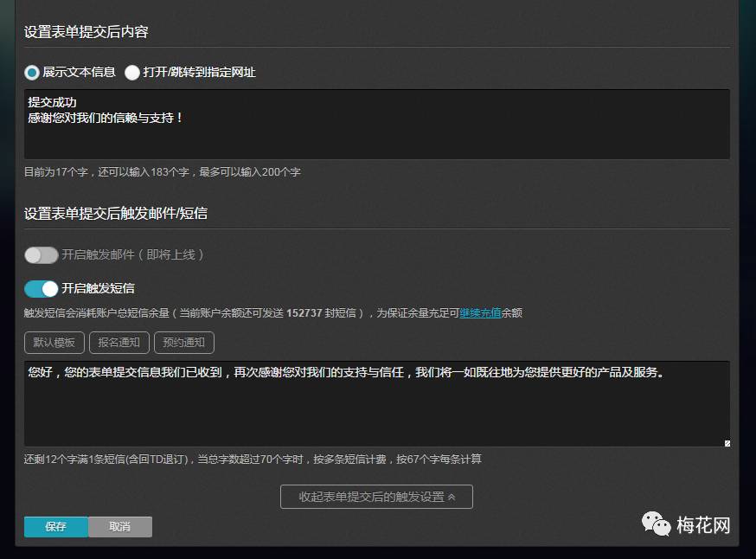Collapse 收起表单提交后的触发设置 section

(x=376, y=497)
